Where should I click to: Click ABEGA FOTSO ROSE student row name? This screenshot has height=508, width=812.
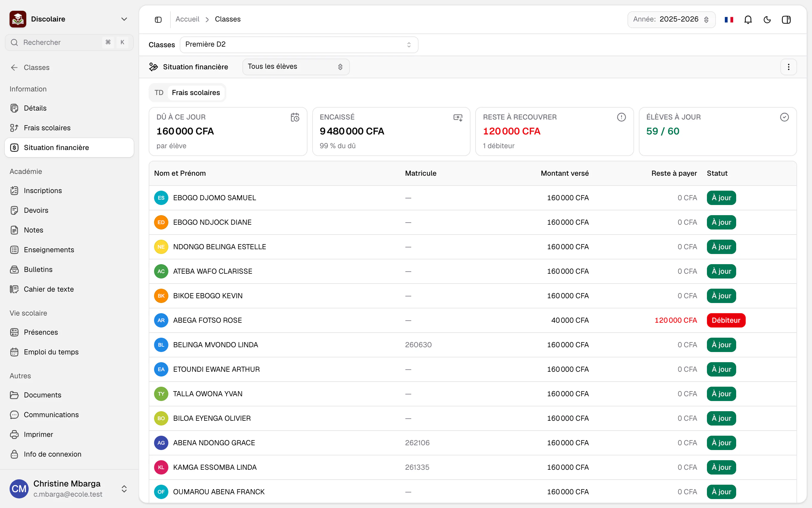point(207,321)
